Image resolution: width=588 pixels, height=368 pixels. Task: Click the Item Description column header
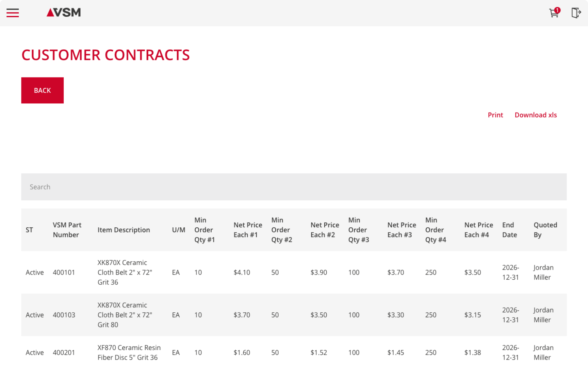point(124,230)
